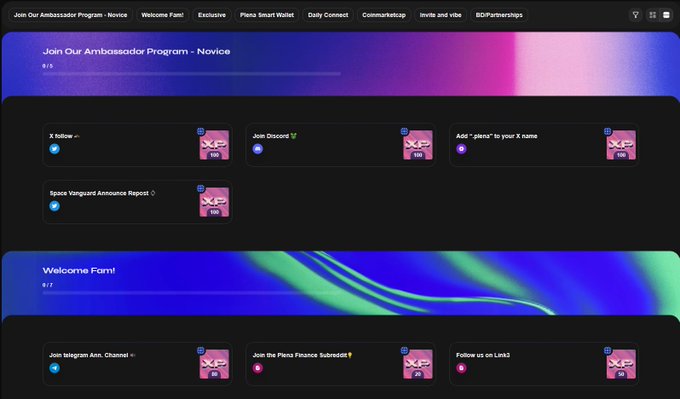Open Join telegram Ann. Channel quest
This screenshot has width=680, height=399.
(137, 364)
